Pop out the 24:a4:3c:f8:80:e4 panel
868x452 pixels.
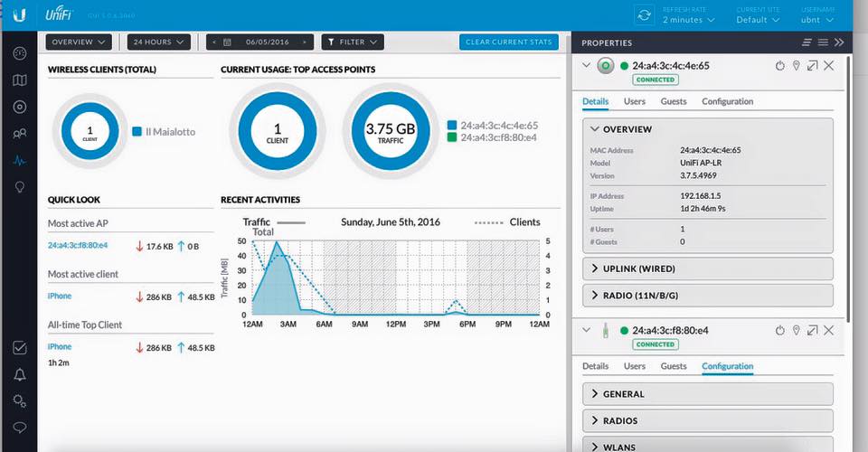point(812,330)
